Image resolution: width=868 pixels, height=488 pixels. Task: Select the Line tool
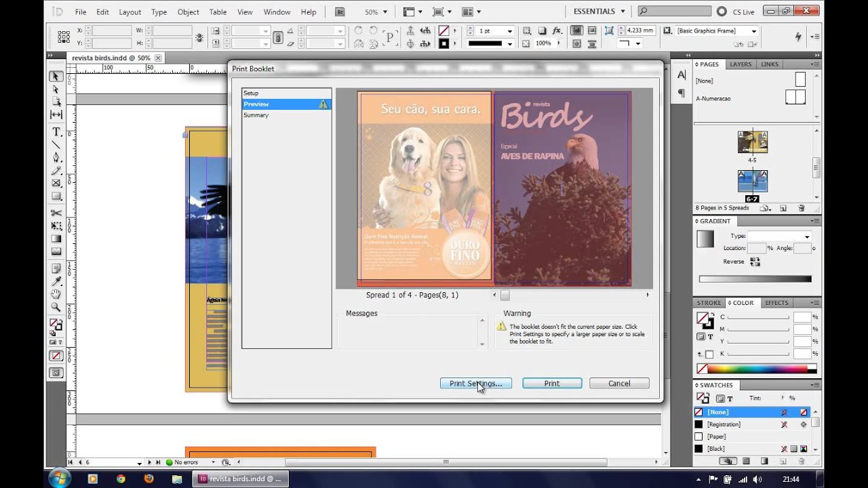coord(56,144)
